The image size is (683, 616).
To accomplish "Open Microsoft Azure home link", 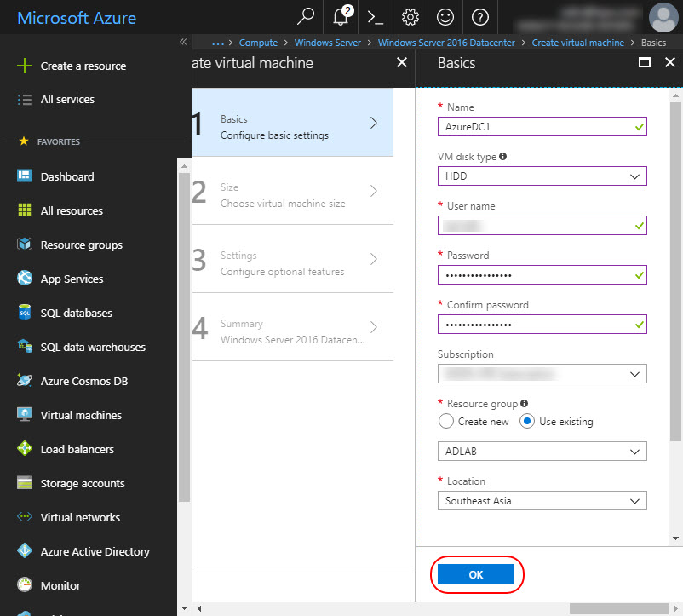I will pyautogui.click(x=77, y=18).
